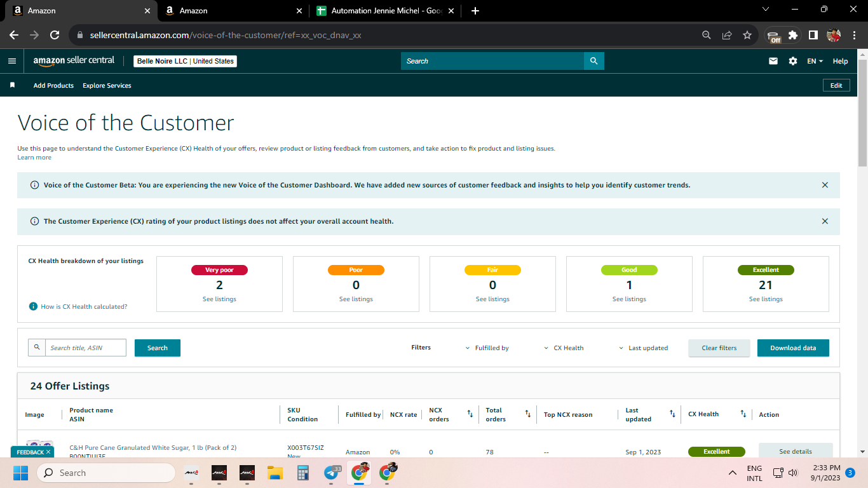This screenshot has width=868, height=488.
Task: Click the Chrome address bar URL
Action: (226, 35)
